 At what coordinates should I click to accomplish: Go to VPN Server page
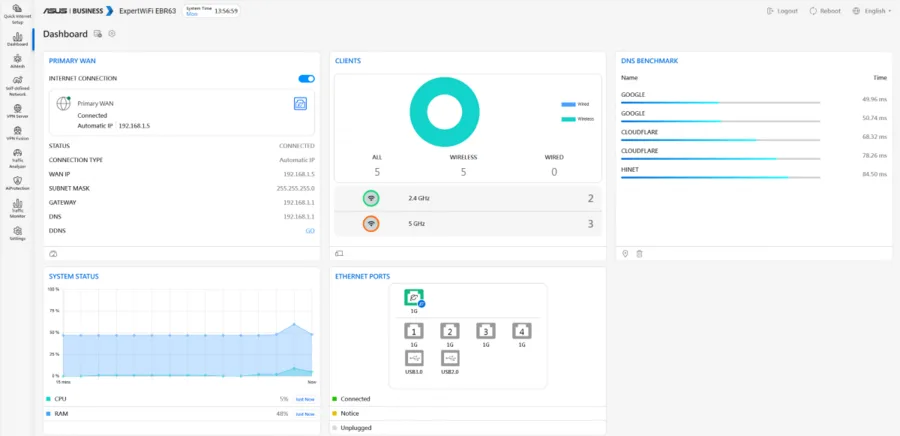pyautogui.click(x=17, y=111)
